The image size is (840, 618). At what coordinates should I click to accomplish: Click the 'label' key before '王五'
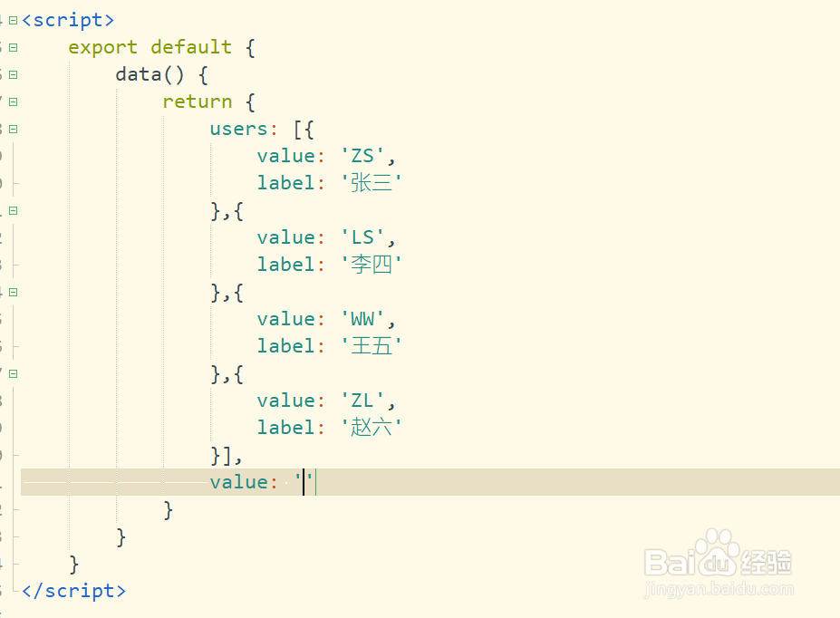(x=286, y=346)
